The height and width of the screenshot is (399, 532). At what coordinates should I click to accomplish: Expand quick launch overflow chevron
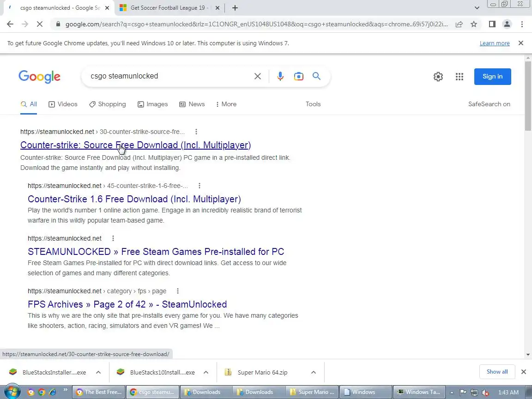[x=65, y=389]
